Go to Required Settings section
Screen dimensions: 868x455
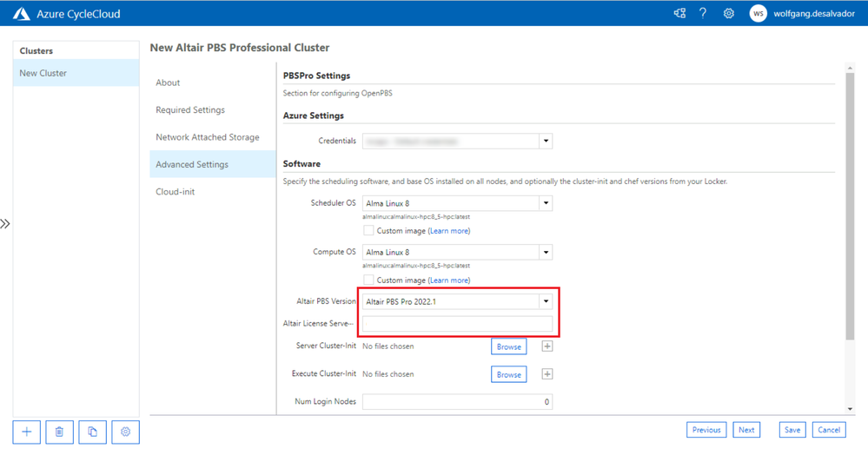(213, 109)
